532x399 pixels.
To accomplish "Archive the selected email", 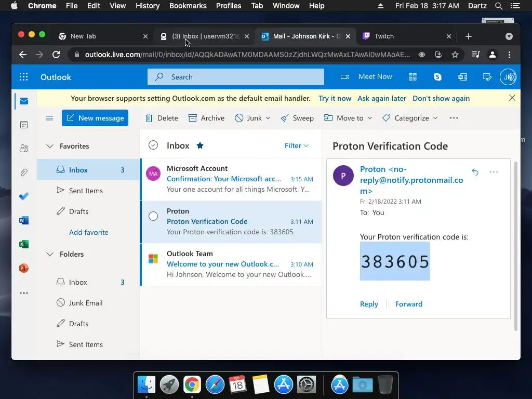I will pyautogui.click(x=206, y=118).
